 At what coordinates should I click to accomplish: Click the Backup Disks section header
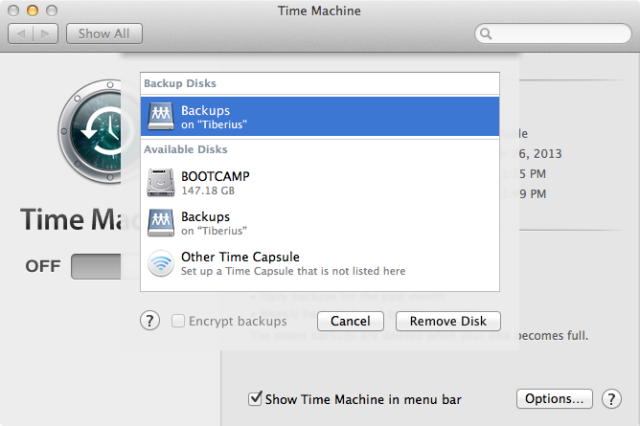pyautogui.click(x=180, y=83)
